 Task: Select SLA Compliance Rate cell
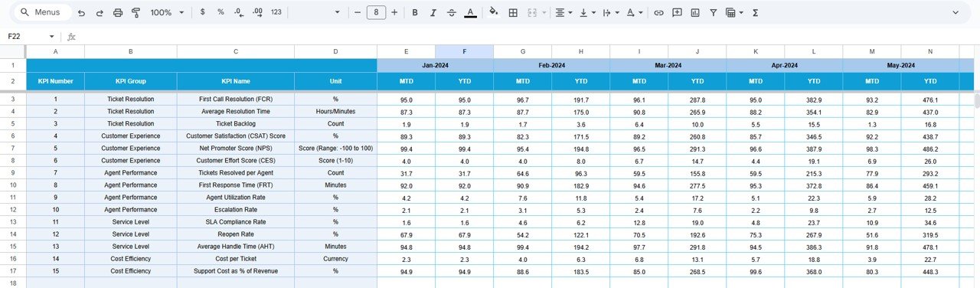coord(235,221)
